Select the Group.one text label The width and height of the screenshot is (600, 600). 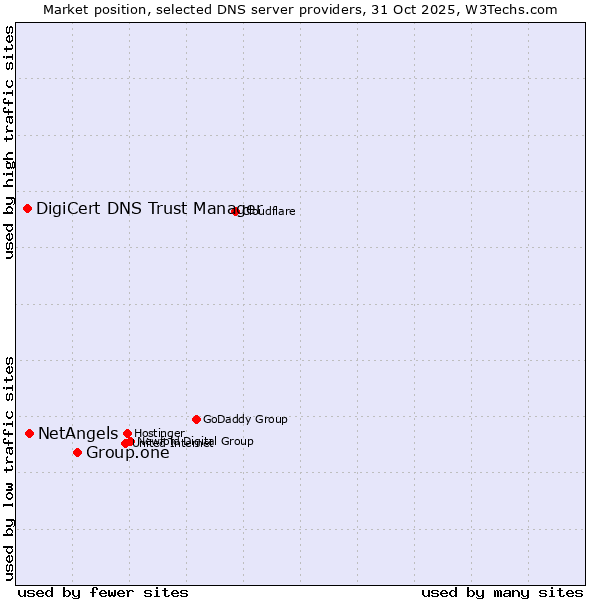pos(127,453)
